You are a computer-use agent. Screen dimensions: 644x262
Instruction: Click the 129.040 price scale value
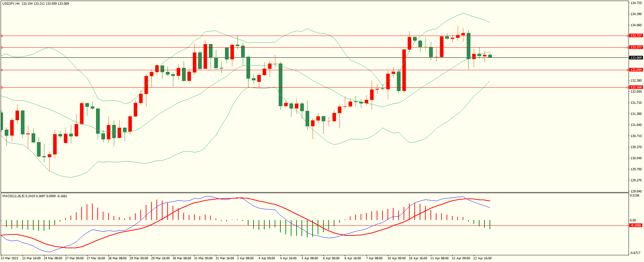pyautogui.click(x=636, y=191)
